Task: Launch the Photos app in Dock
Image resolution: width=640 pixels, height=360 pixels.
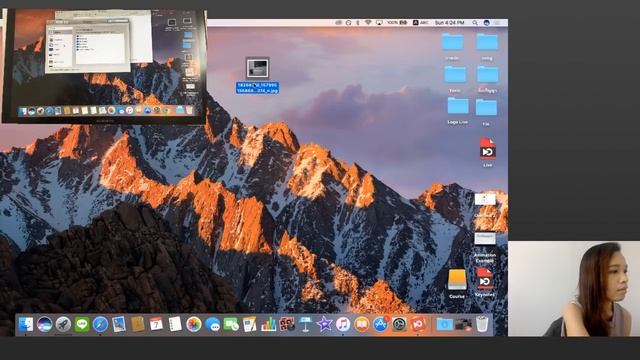Action: [x=193, y=324]
